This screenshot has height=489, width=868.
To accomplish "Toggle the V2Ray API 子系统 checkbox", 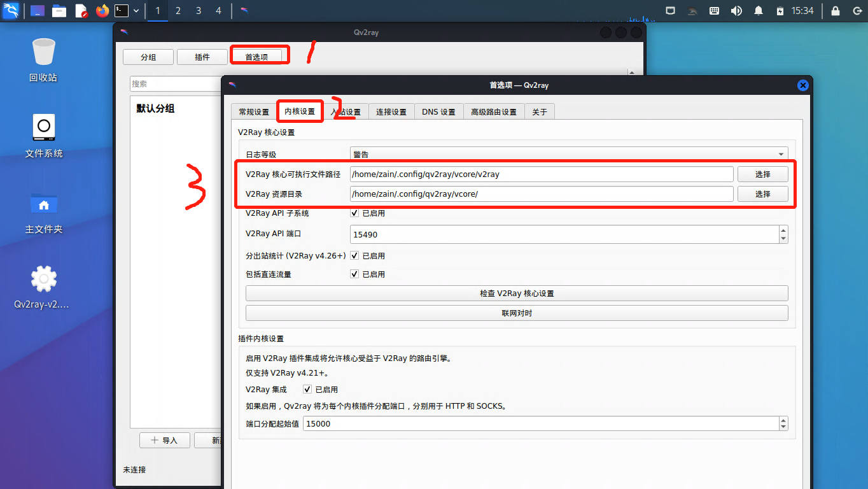I will [354, 213].
